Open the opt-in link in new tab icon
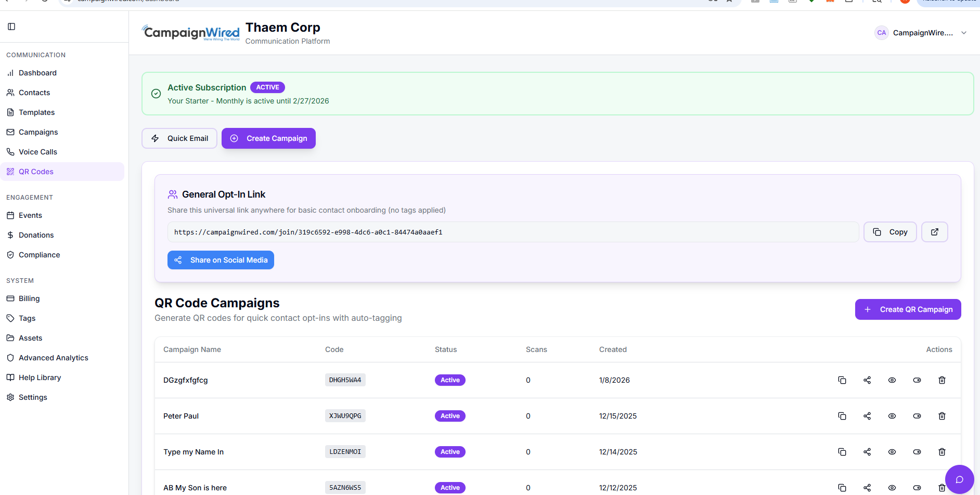This screenshot has width=980, height=495. coord(935,232)
